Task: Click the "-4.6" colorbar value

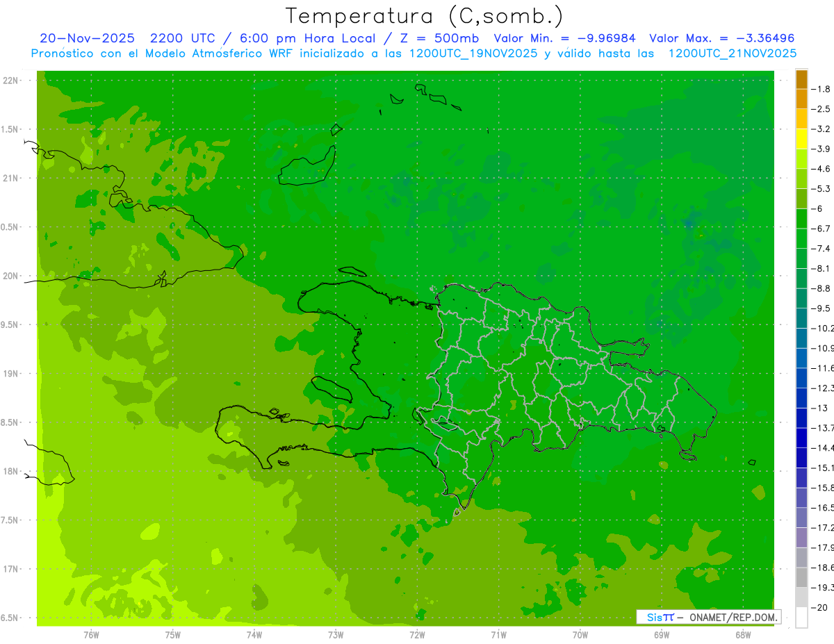Action: pyautogui.click(x=821, y=169)
